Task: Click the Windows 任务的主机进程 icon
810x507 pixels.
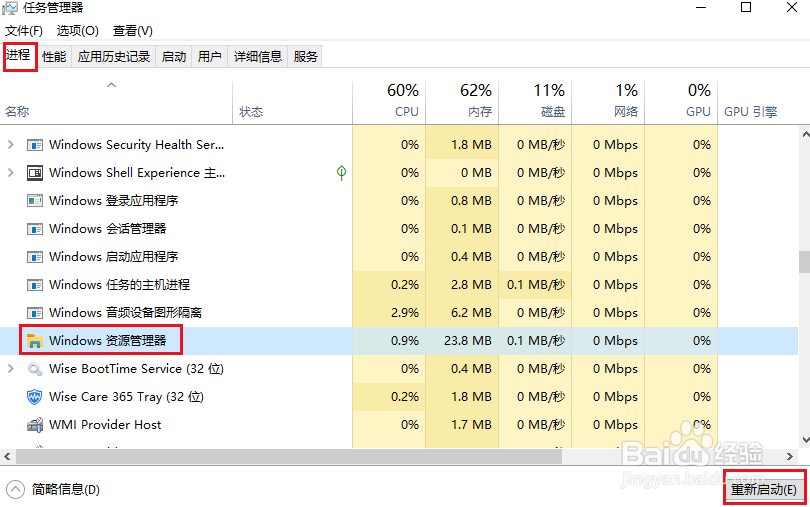Action: coord(35,284)
